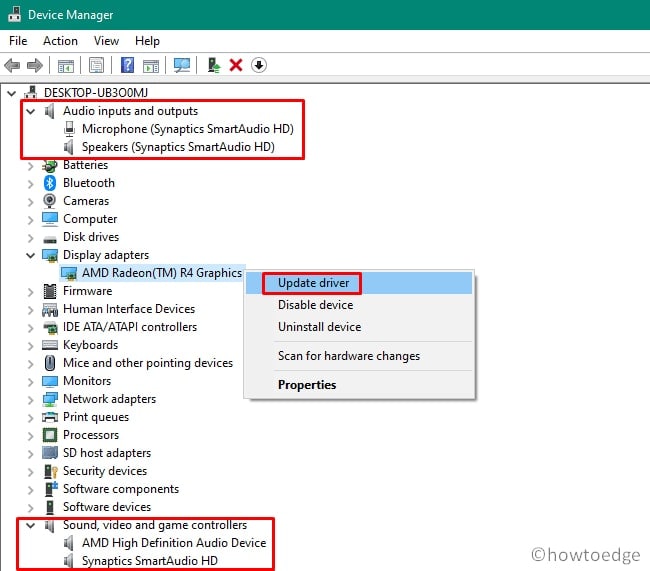Expand the IDE ATA/ATAPI controllers arrow
Image resolution: width=650 pixels, height=571 pixels.
click(x=30, y=328)
